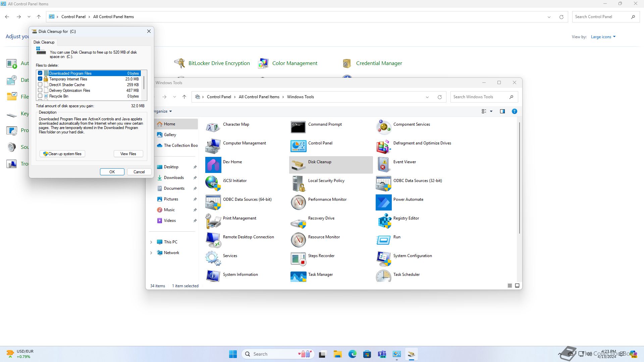Open the Windows Start button
The image size is (644, 362).
(x=233, y=354)
